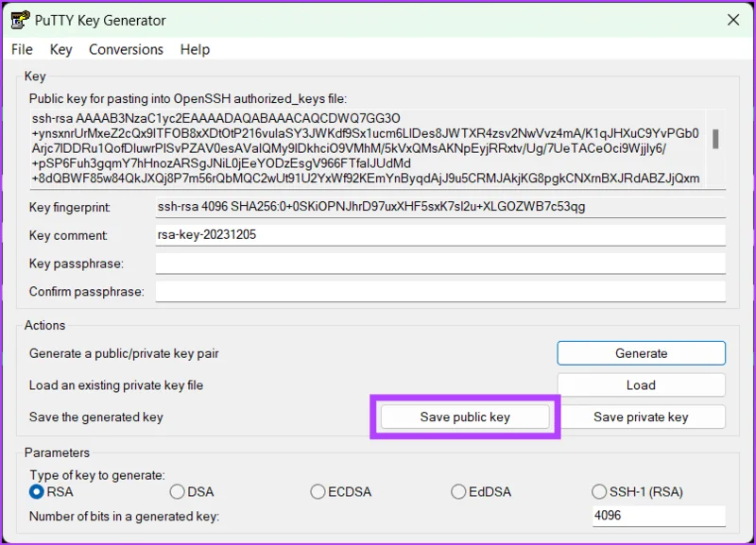The height and width of the screenshot is (545, 756).
Task: Click the Key fingerprint field
Action: [x=440, y=207]
